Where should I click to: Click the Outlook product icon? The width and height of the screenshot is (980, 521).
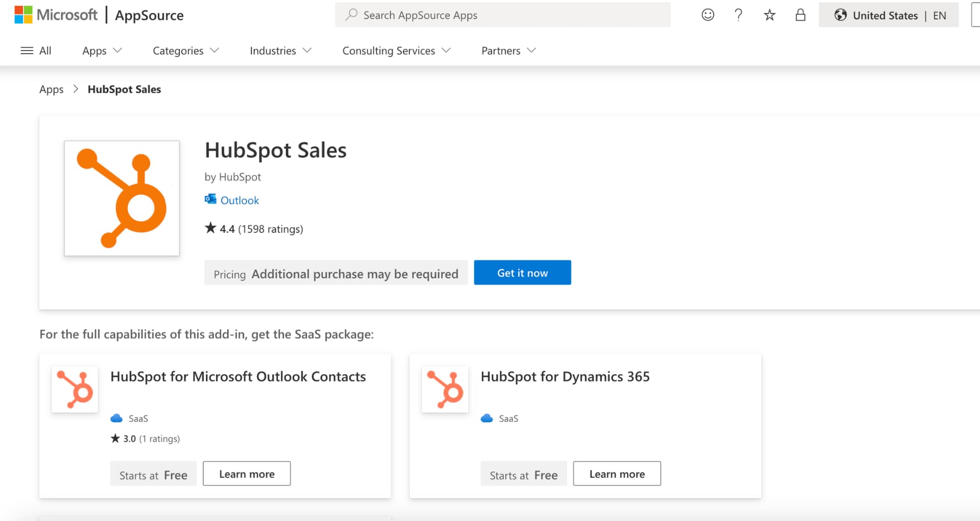point(210,199)
